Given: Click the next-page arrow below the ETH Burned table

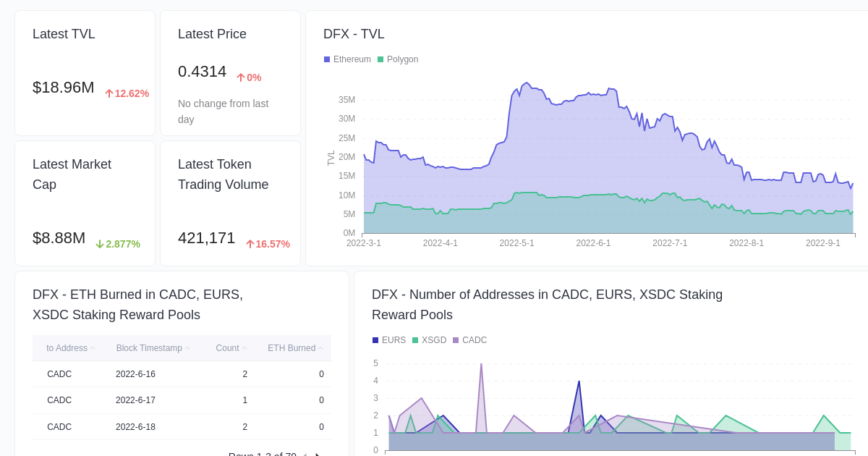Looking at the screenshot, I should pyautogui.click(x=318, y=455).
